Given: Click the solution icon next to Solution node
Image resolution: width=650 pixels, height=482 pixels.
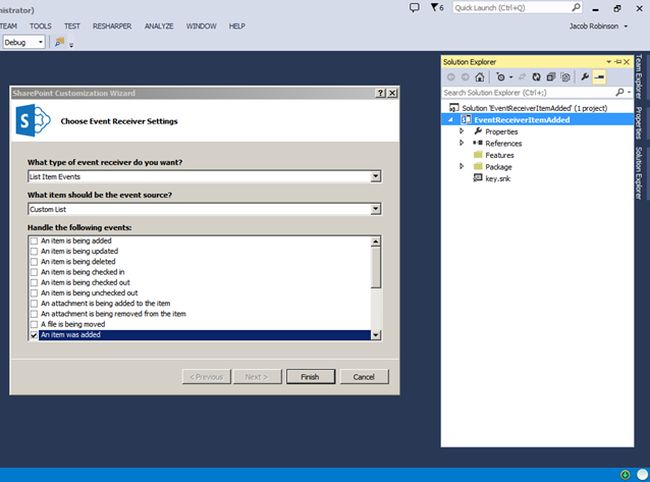Looking at the screenshot, I should [454, 108].
